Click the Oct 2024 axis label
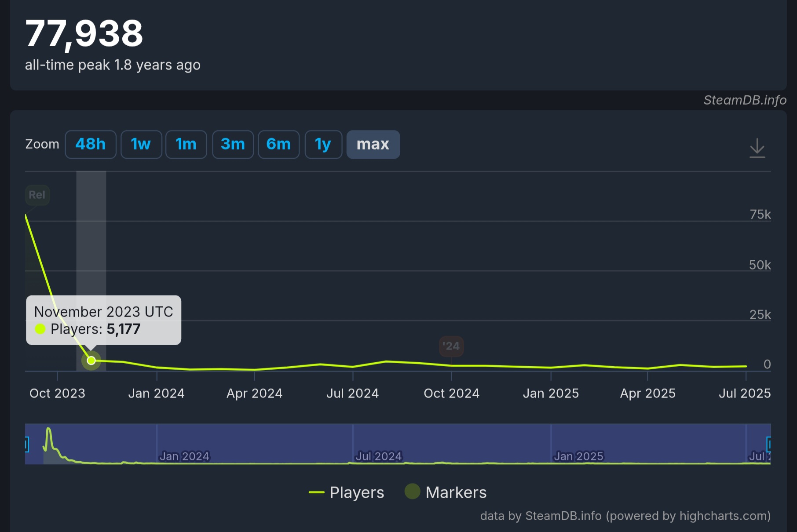Screen dimensions: 797x532 pyautogui.click(x=451, y=393)
